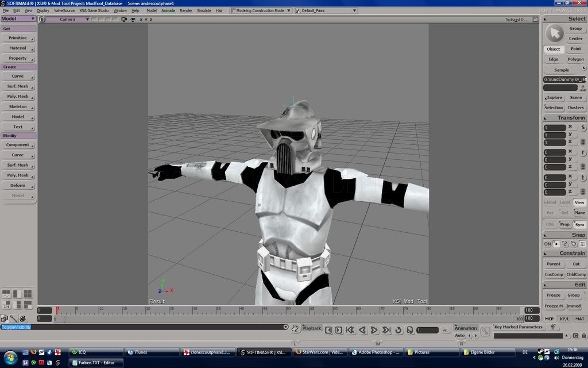Open the ValveSource menu
This screenshot has height=368, width=588.
click(64, 10)
